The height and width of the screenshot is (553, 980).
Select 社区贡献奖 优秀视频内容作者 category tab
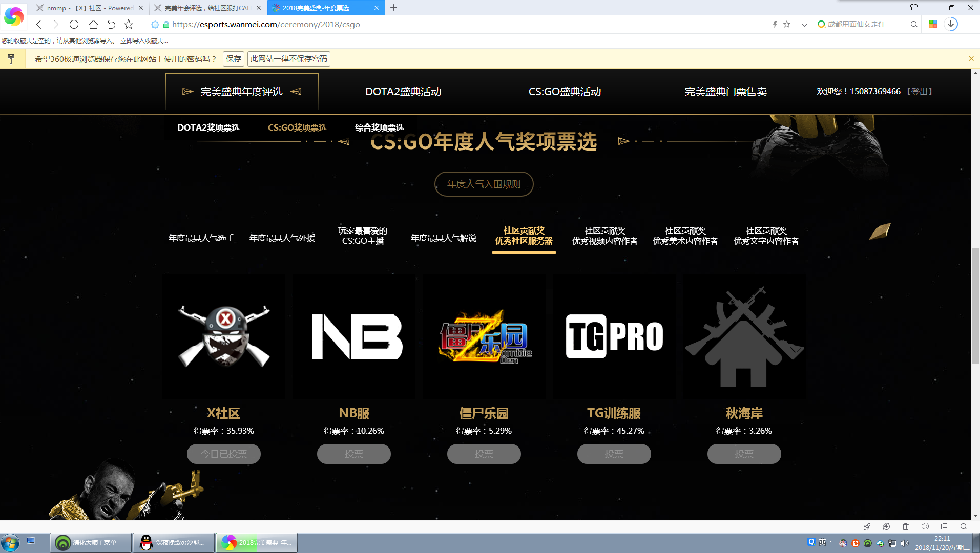(x=604, y=236)
